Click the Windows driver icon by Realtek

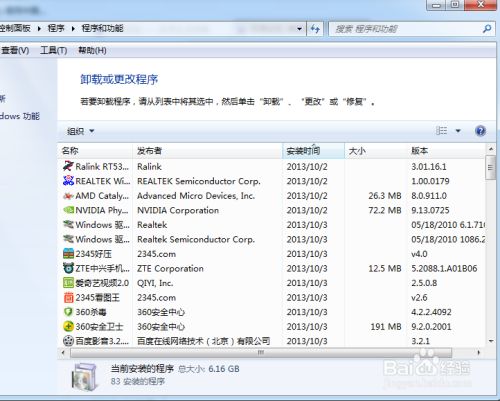tap(68, 224)
